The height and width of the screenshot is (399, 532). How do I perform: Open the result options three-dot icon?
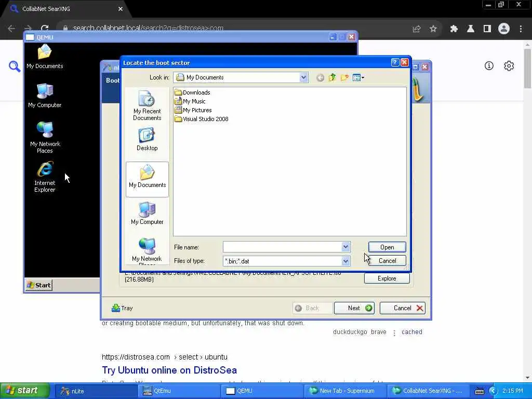coord(394,332)
